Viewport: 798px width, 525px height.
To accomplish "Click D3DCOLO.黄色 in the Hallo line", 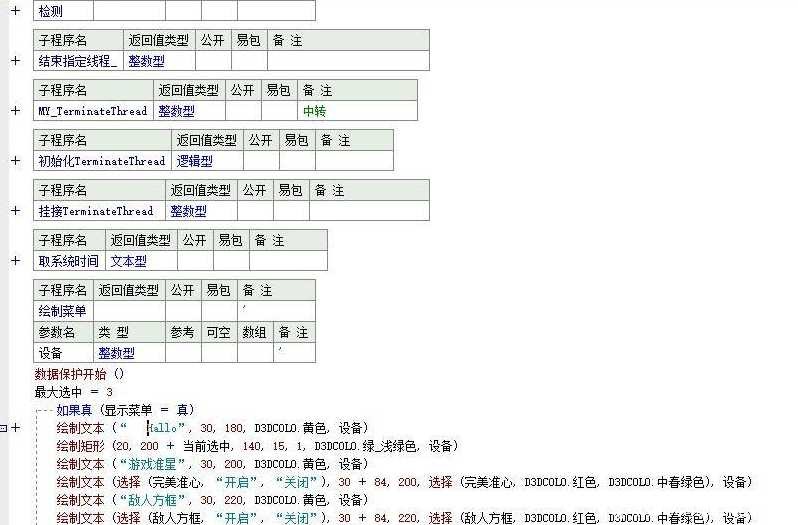I will click(x=290, y=428).
